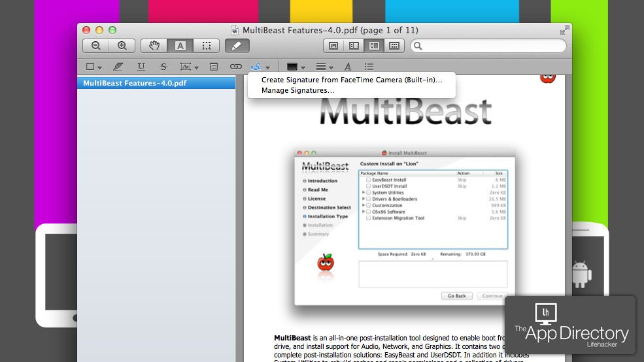Choose Create Signature from FaceTime Camera
This screenshot has height=362, width=644.
click(352, 80)
